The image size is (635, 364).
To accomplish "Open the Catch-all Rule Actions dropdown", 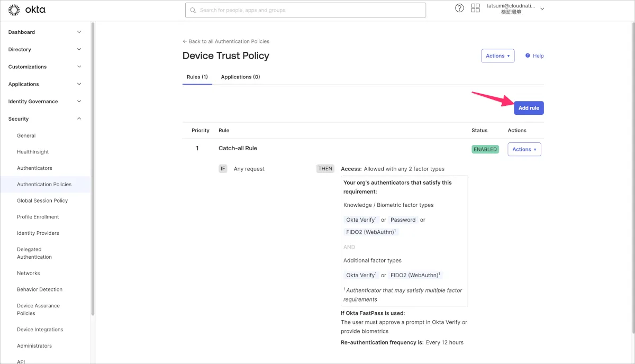I will pyautogui.click(x=524, y=149).
